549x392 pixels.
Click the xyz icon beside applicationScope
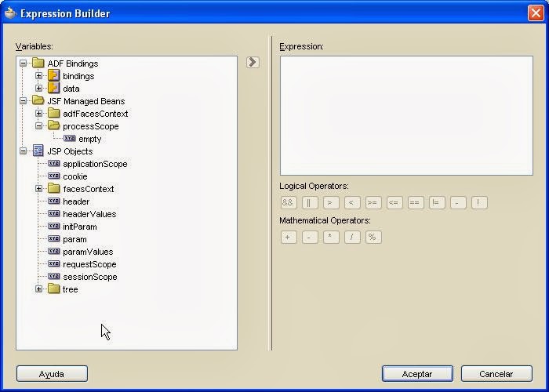[x=53, y=163]
